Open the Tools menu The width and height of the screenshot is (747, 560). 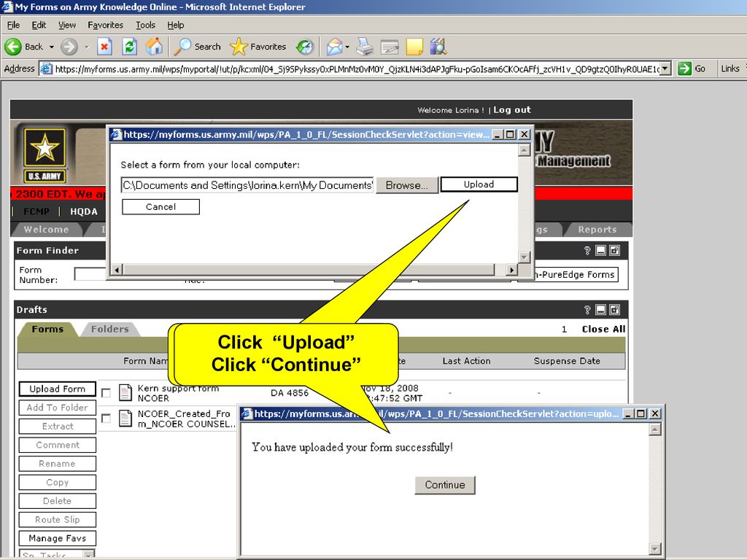point(145,25)
